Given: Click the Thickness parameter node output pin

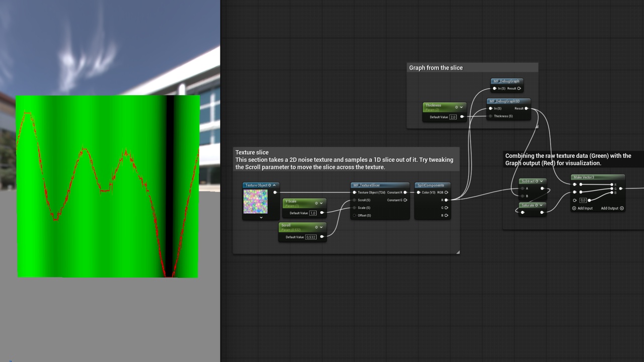Looking at the screenshot, I should pyautogui.click(x=462, y=117).
